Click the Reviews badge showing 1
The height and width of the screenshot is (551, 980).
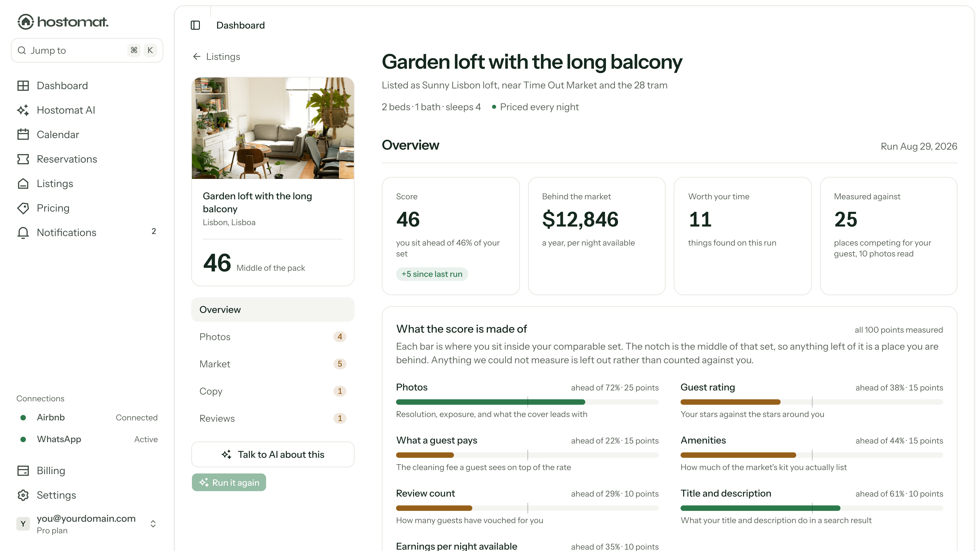[340, 418]
